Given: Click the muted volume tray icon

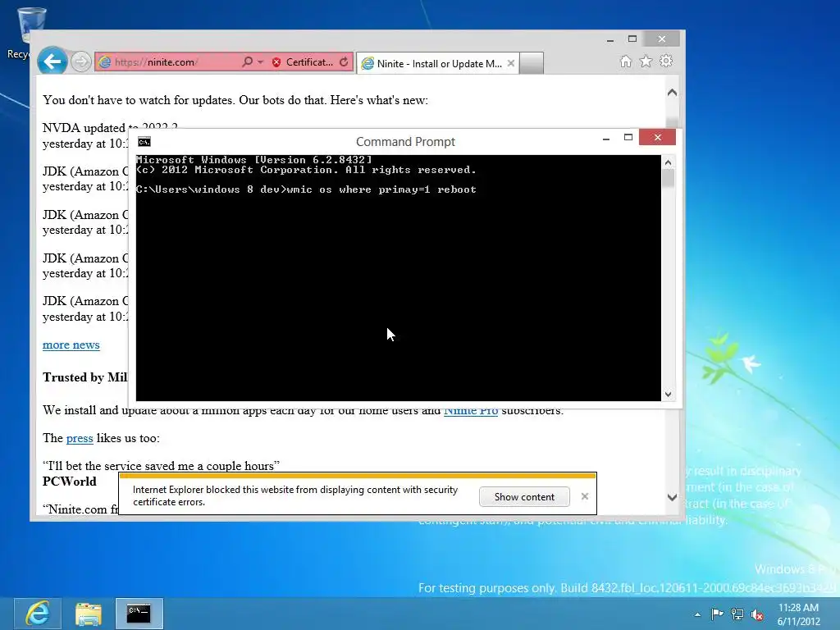Looking at the screenshot, I should pyautogui.click(x=757, y=615).
